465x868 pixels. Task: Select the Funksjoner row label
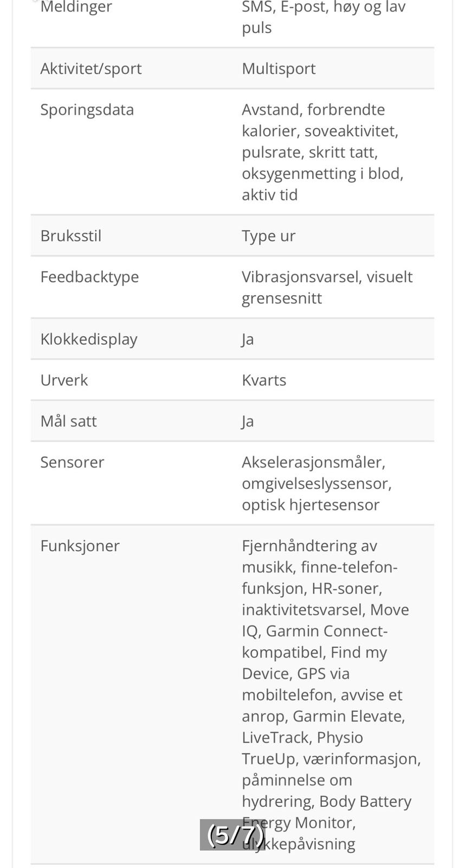[x=80, y=546]
